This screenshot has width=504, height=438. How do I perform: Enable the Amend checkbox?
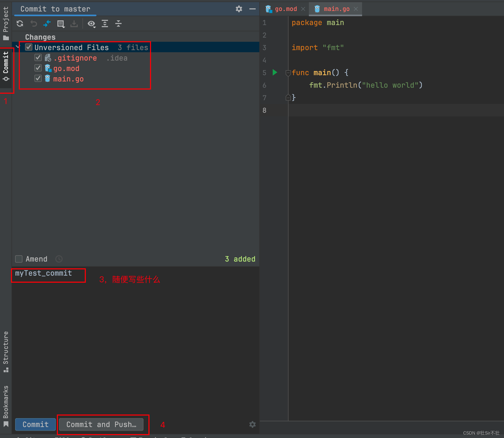[19, 259]
